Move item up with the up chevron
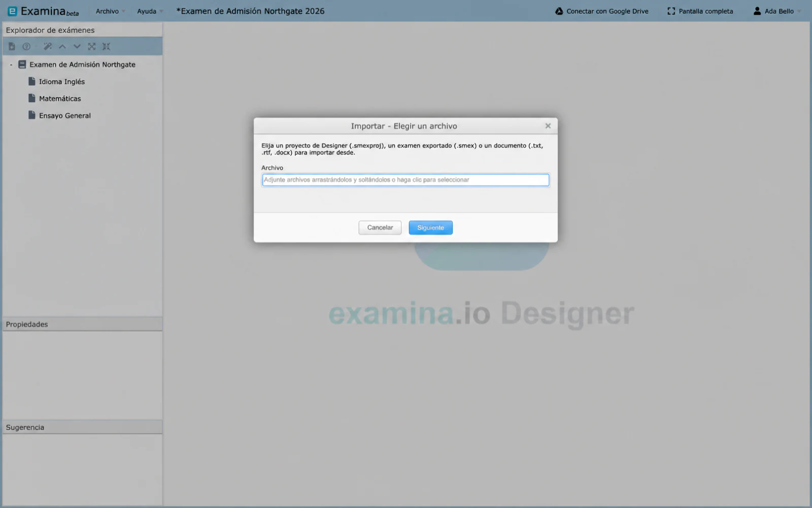812x508 pixels. point(62,46)
